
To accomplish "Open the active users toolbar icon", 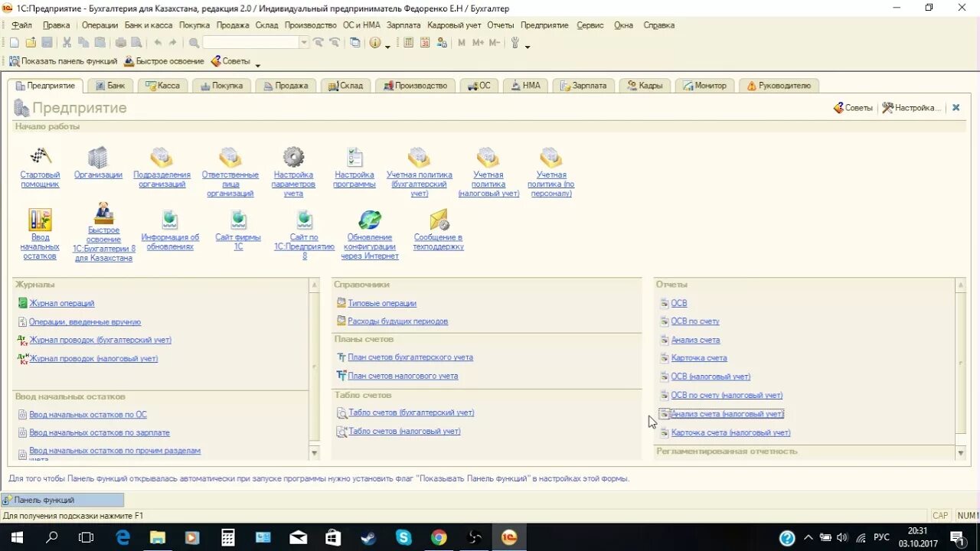I will point(442,43).
